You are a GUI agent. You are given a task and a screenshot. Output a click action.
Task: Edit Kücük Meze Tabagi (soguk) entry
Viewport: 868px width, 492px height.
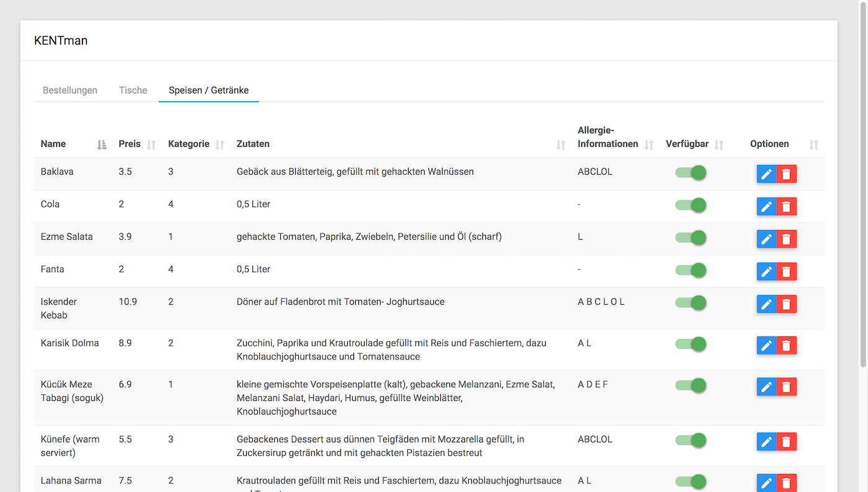[767, 387]
